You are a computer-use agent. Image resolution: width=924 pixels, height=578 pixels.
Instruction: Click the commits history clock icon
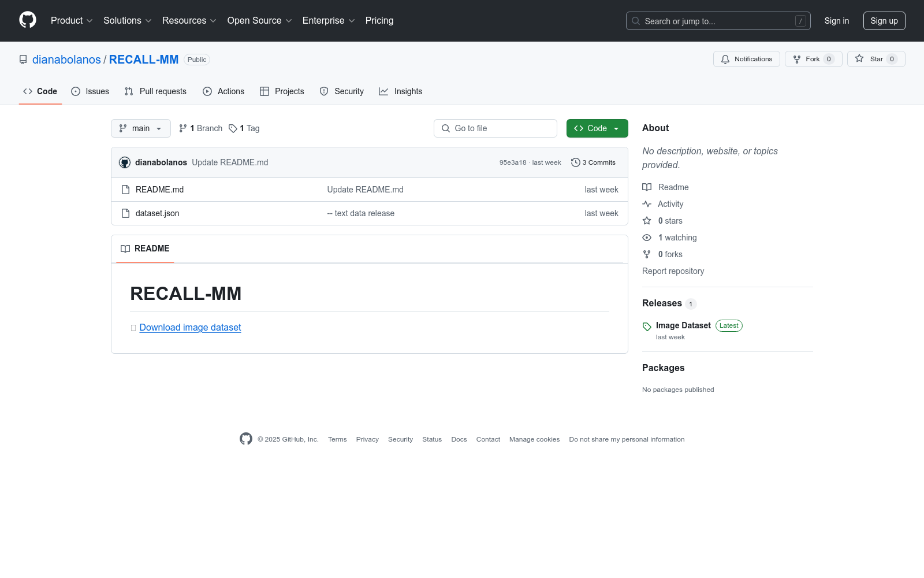click(x=575, y=162)
